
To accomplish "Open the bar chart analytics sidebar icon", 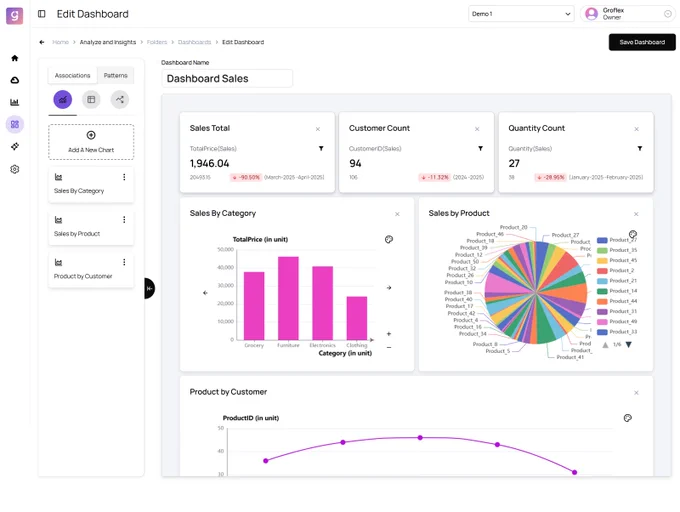I will pos(15,102).
